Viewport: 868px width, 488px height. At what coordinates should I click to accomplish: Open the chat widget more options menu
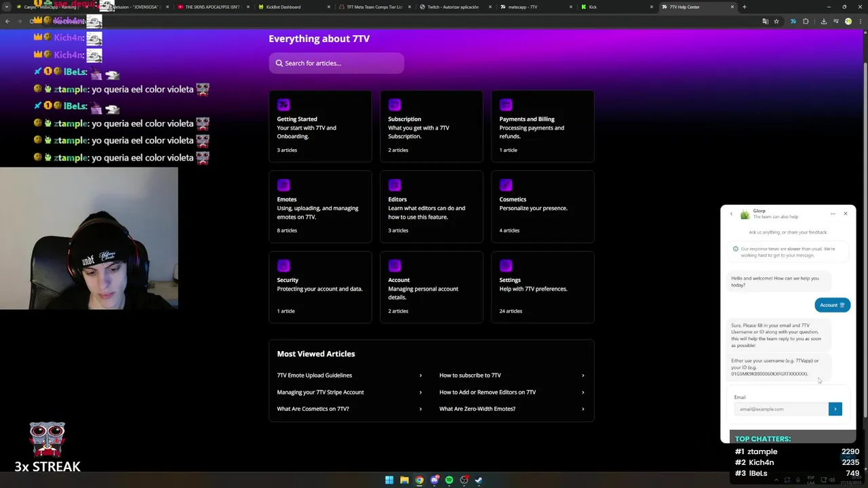pyautogui.click(x=833, y=213)
